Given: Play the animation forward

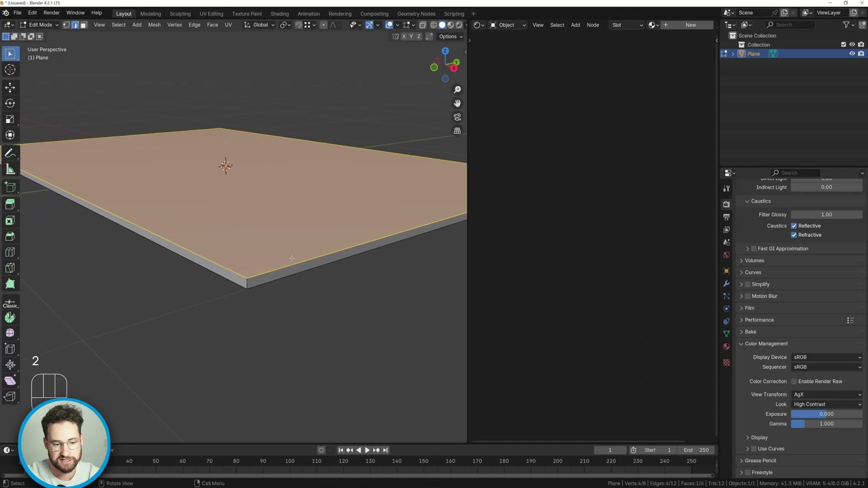Looking at the screenshot, I should [x=367, y=450].
